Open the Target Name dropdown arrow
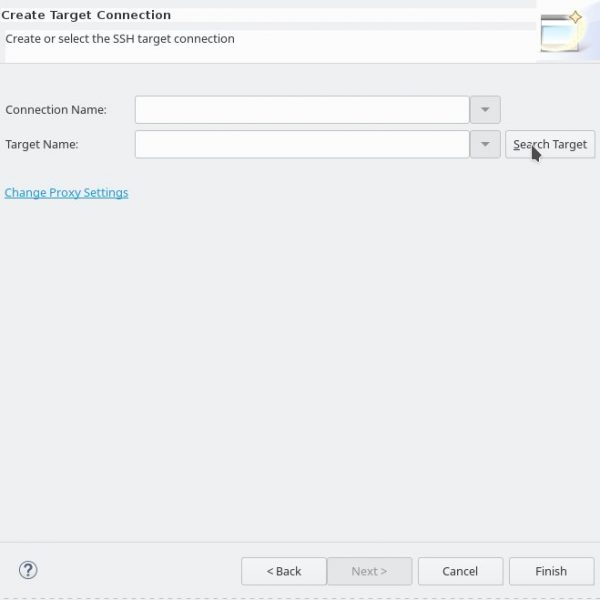The height and width of the screenshot is (600, 600). click(485, 144)
